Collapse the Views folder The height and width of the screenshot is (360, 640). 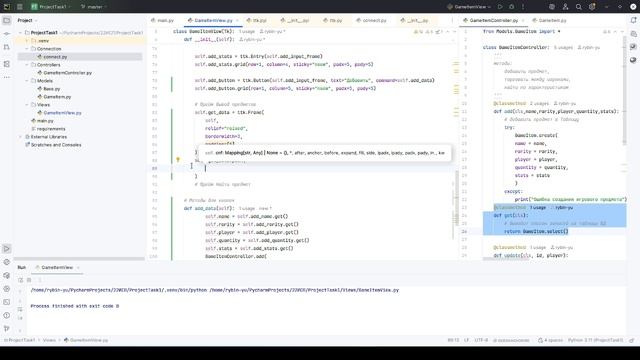pos(27,104)
